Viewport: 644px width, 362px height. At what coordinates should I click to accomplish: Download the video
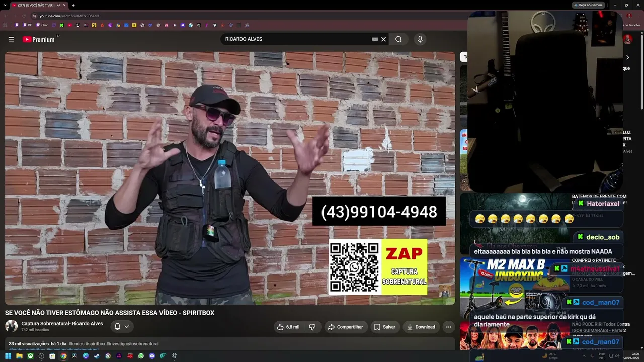click(421, 327)
